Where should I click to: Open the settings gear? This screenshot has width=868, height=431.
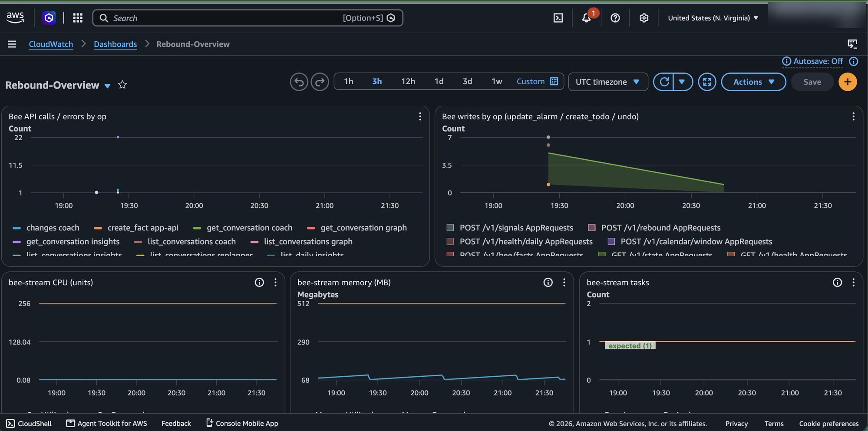644,18
